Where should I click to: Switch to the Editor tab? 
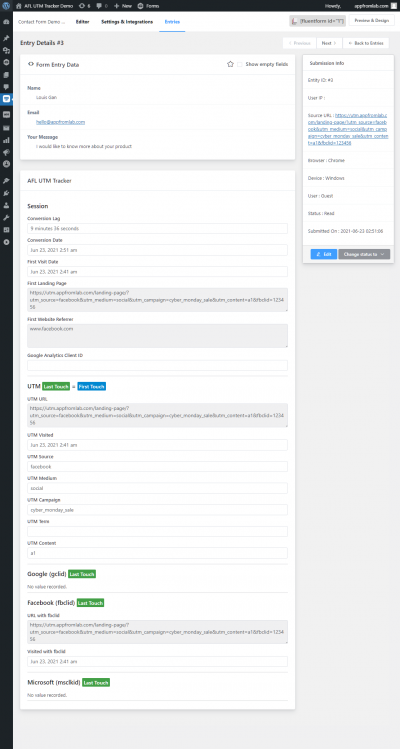coord(83,22)
